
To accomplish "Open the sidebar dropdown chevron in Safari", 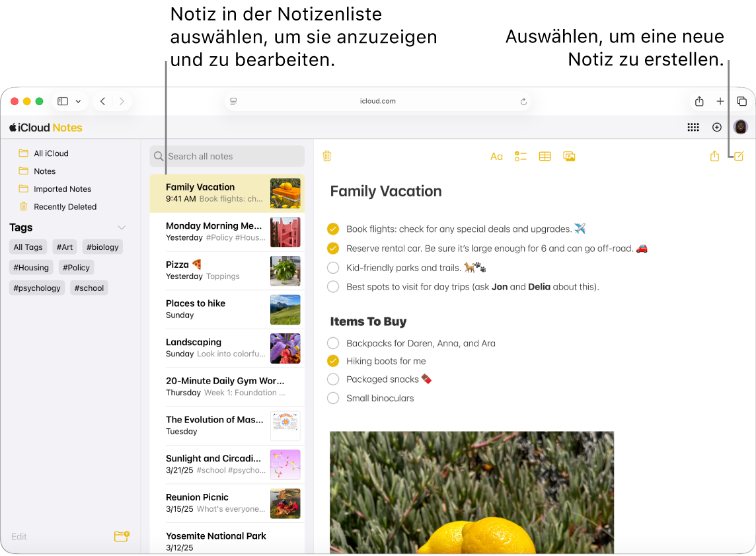I will 78,101.
